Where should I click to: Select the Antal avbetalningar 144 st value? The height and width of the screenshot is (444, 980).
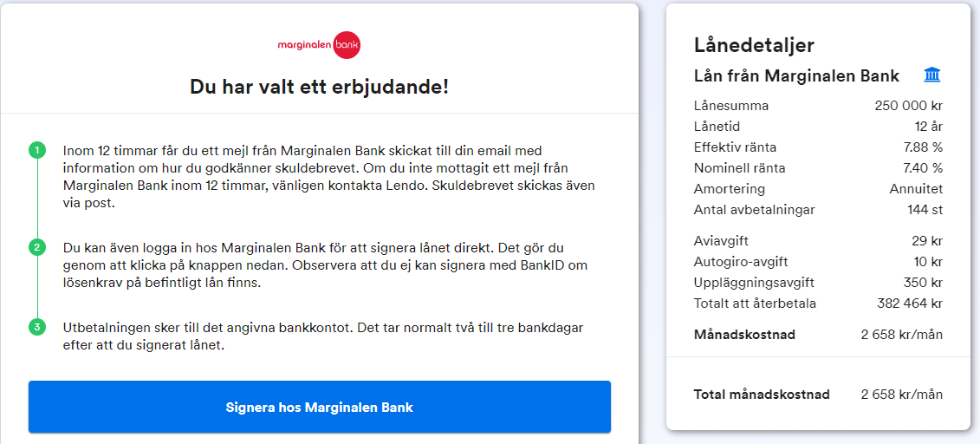pyautogui.click(x=925, y=210)
